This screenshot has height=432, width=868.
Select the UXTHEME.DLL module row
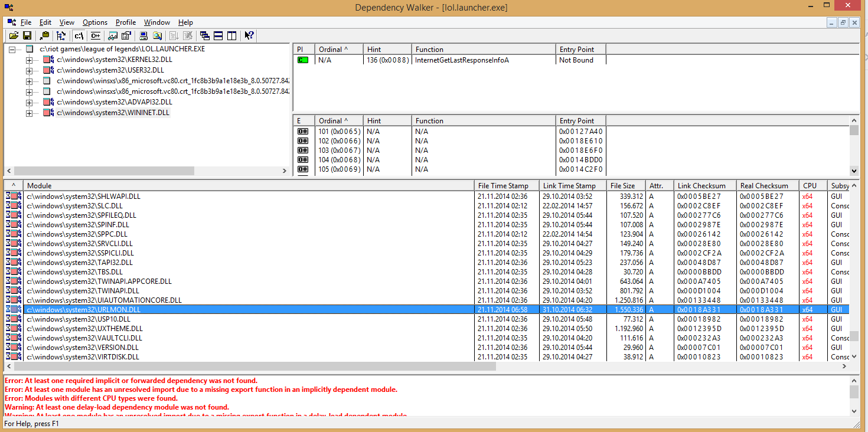pyautogui.click(x=426, y=329)
